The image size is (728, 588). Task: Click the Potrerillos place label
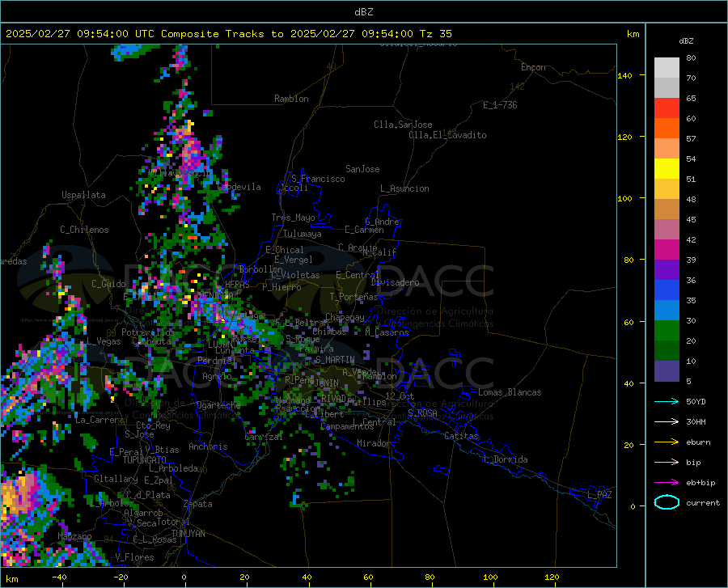tap(148, 332)
